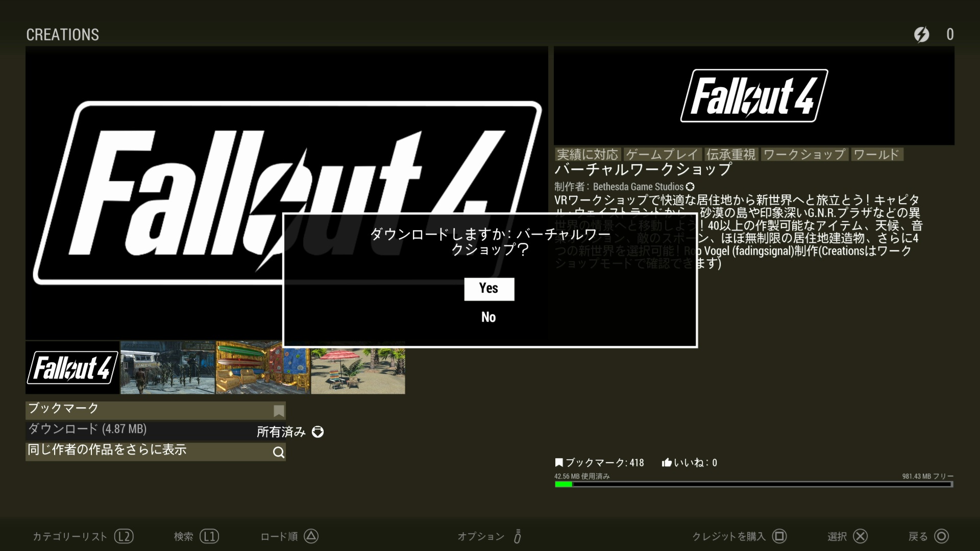Open the ゲームプレイ category tag
980x551 pixels.
pyautogui.click(x=662, y=155)
